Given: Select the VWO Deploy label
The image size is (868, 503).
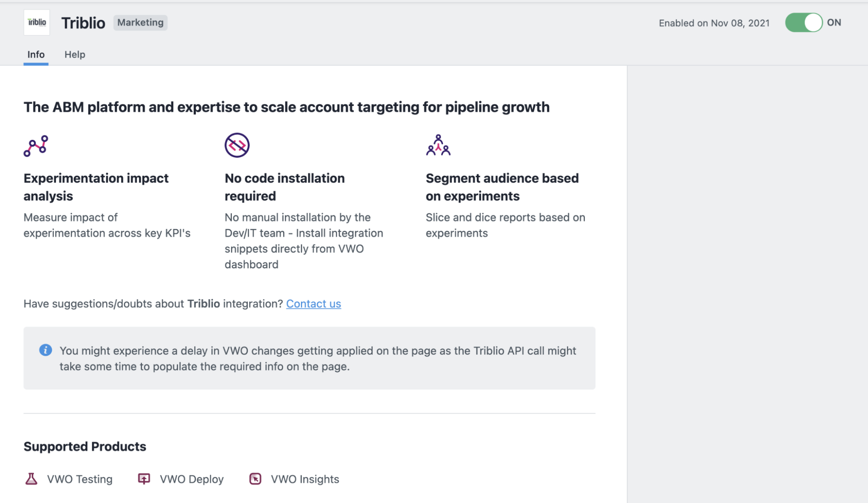Looking at the screenshot, I should pos(192,479).
